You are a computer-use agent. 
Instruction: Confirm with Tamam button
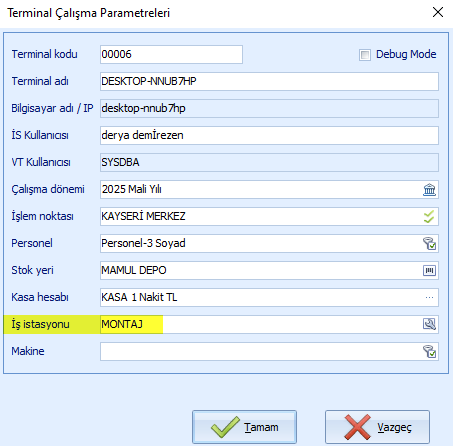(244, 427)
